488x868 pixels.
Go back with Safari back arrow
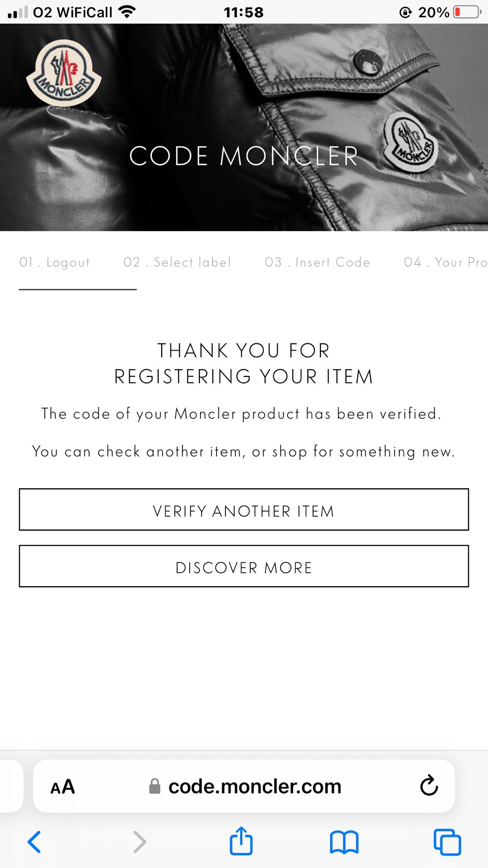pos(34,842)
